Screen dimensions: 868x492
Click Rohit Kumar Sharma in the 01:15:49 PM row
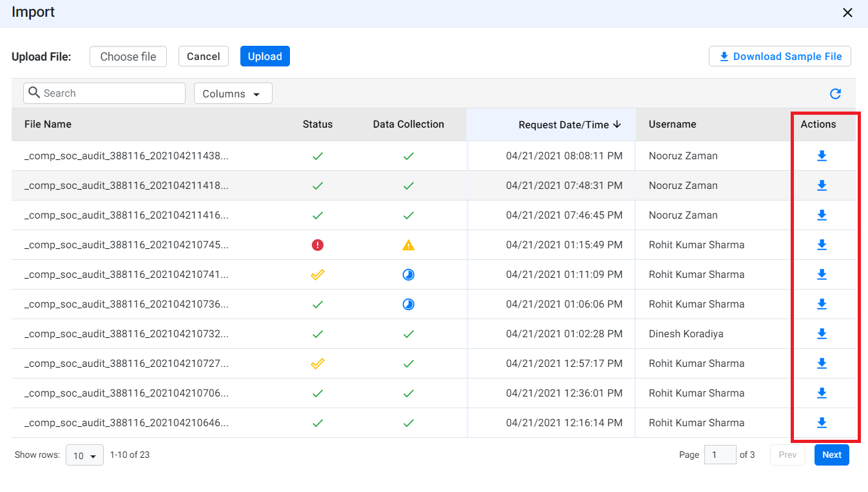697,245
